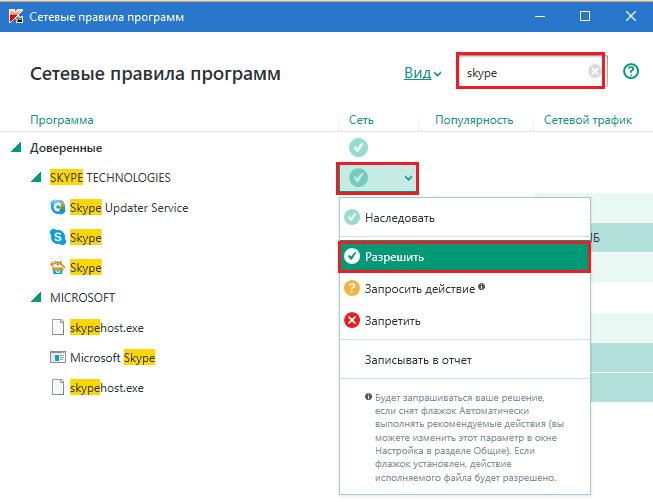
Task: Clear the skype search text
Action: click(x=595, y=71)
